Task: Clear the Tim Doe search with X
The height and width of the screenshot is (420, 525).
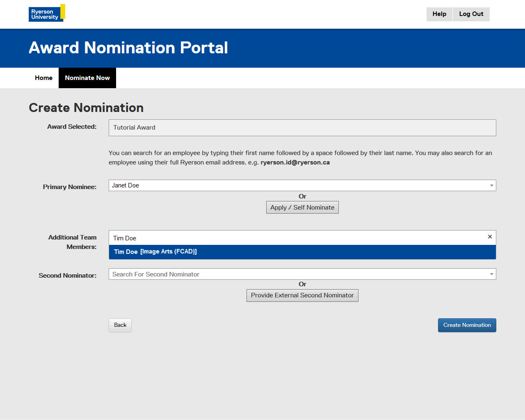Action: pyautogui.click(x=490, y=237)
